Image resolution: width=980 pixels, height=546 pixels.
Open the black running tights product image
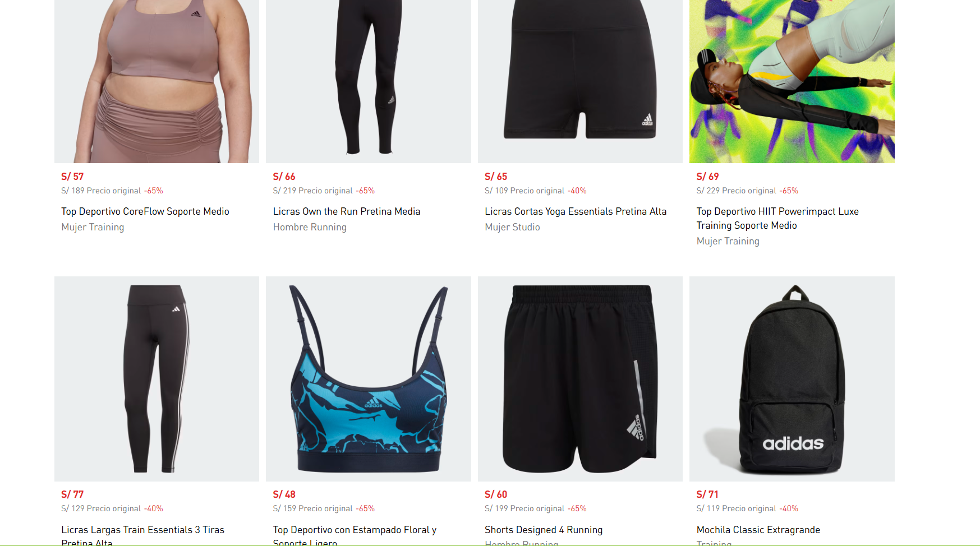368,81
